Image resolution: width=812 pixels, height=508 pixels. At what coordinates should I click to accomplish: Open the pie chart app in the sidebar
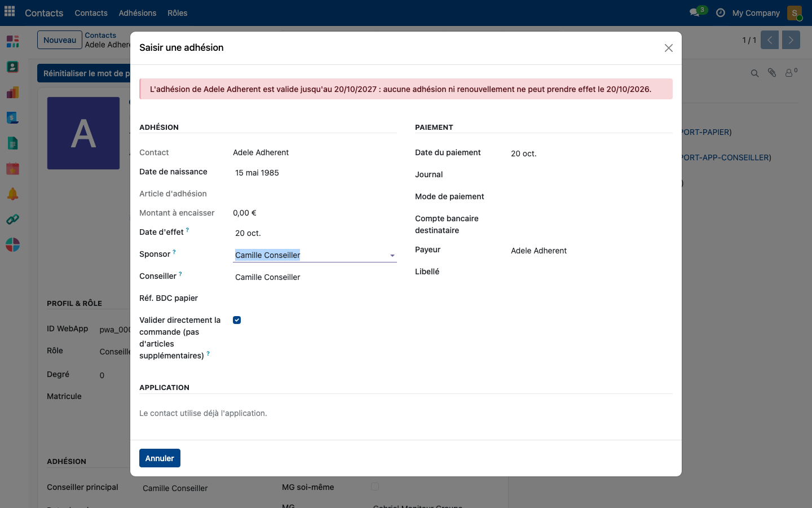[12, 244]
